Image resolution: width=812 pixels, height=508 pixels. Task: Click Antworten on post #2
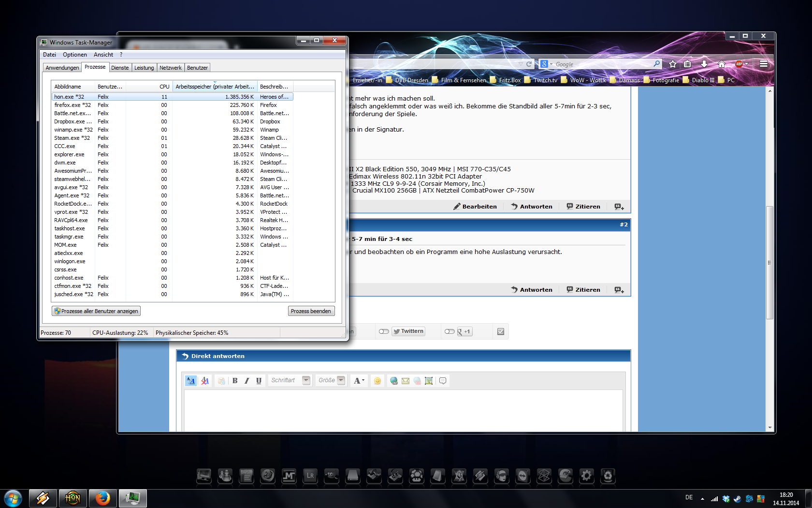[x=532, y=290]
